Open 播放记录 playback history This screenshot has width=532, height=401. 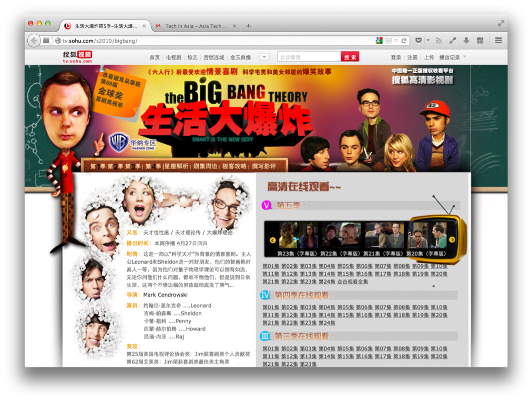click(x=449, y=57)
